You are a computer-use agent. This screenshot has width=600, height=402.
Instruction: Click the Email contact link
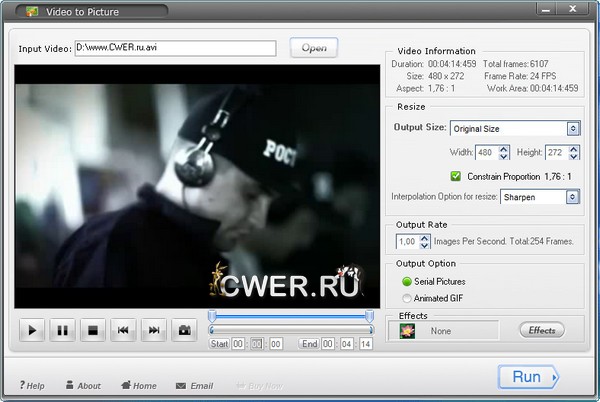[194, 385]
